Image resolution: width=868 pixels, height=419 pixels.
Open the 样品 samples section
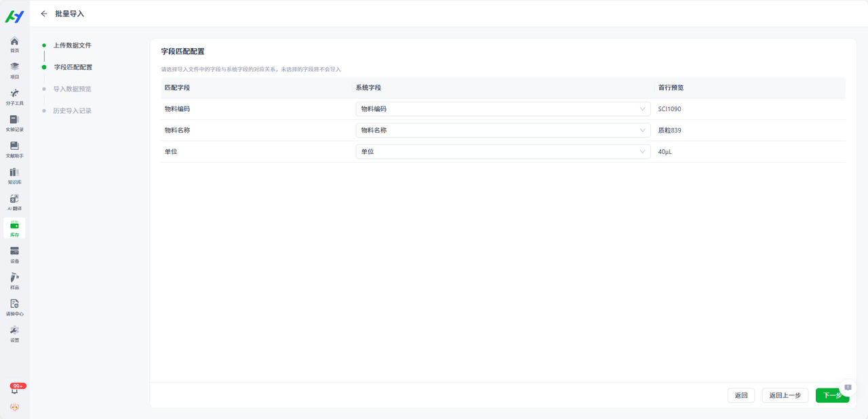click(x=14, y=281)
